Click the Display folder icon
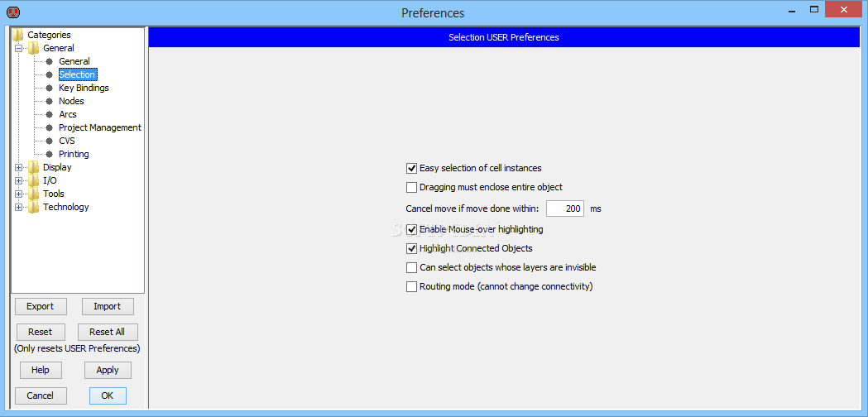The height and width of the screenshot is (417, 868). pyautogui.click(x=34, y=167)
